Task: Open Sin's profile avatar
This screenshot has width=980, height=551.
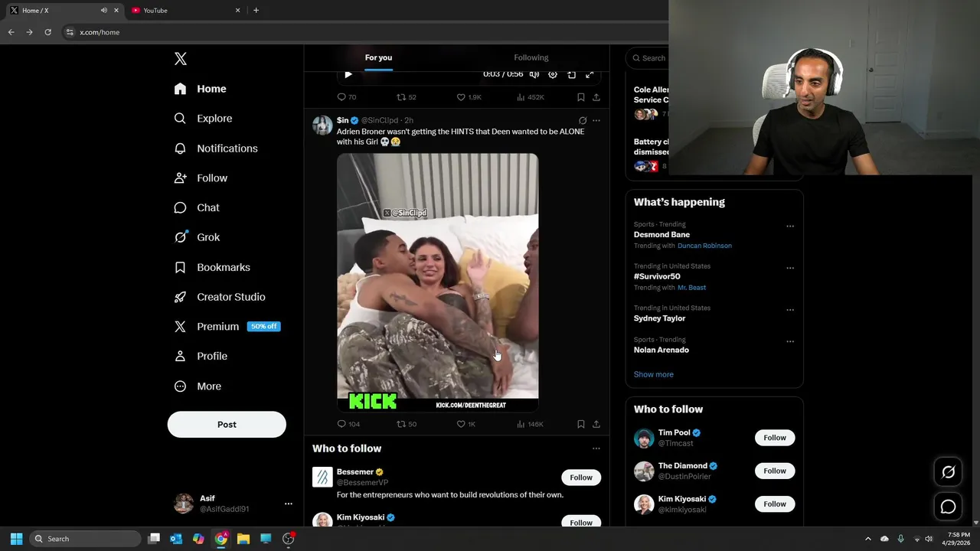Action: 322,126
